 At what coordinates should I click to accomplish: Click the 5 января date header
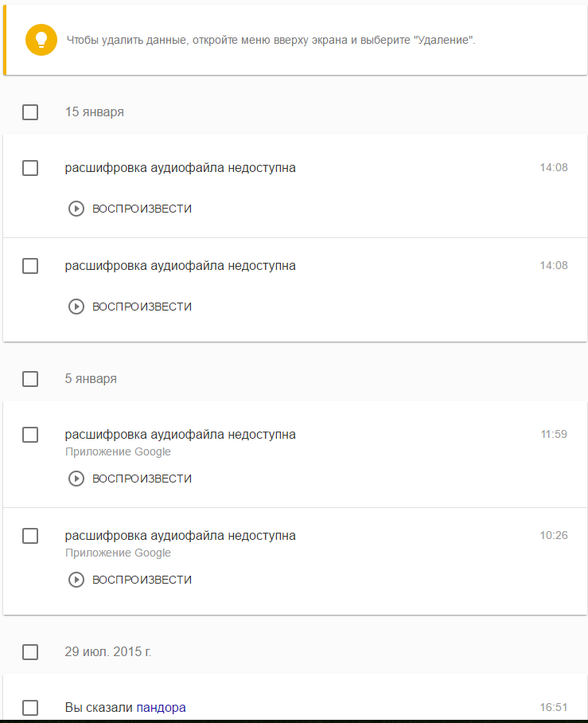pyautogui.click(x=91, y=379)
